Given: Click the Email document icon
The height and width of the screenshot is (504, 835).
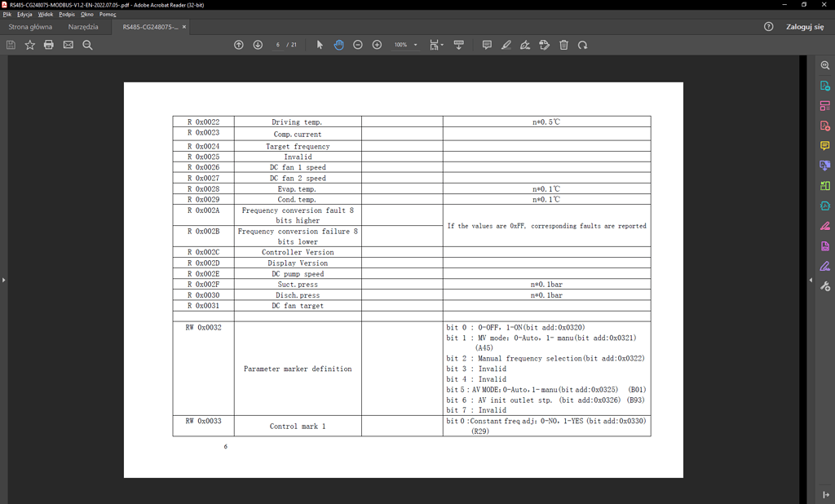Looking at the screenshot, I should click(x=68, y=45).
